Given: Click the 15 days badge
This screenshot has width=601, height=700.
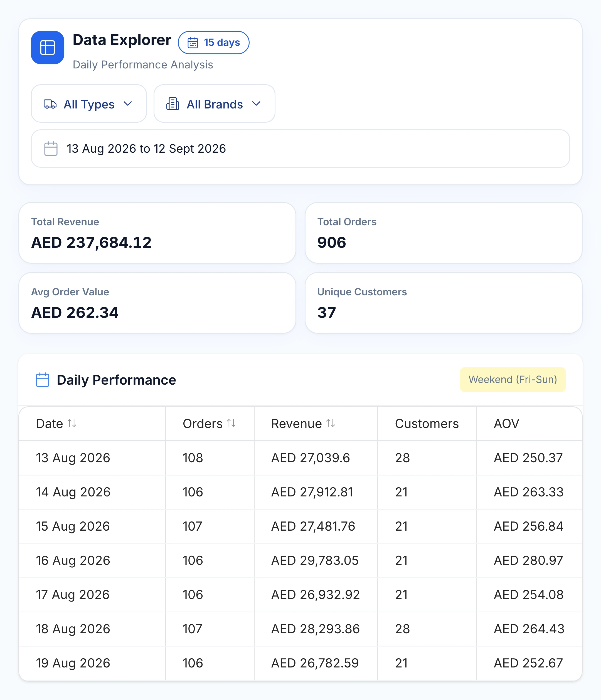Looking at the screenshot, I should tap(214, 43).
